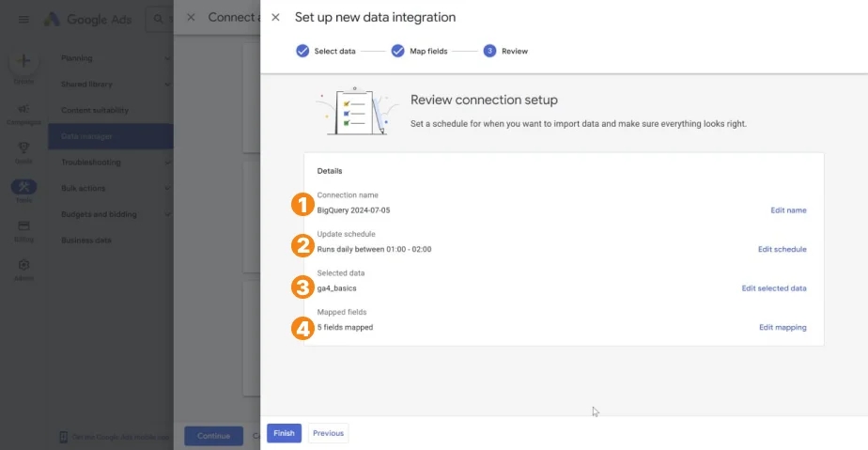This screenshot has height=450, width=868.
Task: Click Edit selected data link
Action: click(x=774, y=288)
